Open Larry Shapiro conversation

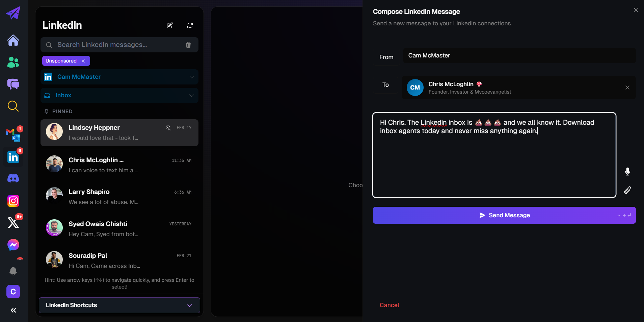coord(119,197)
